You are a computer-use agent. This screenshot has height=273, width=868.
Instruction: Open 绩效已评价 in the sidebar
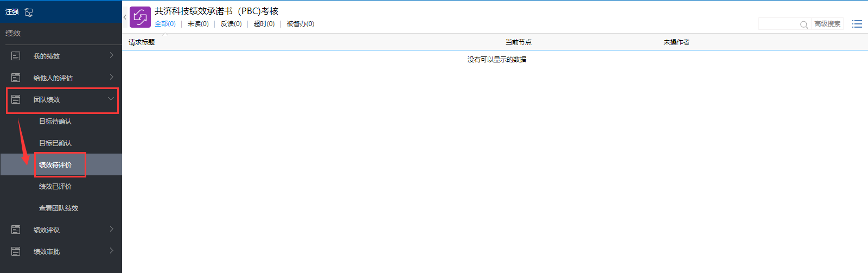(55, 187)
